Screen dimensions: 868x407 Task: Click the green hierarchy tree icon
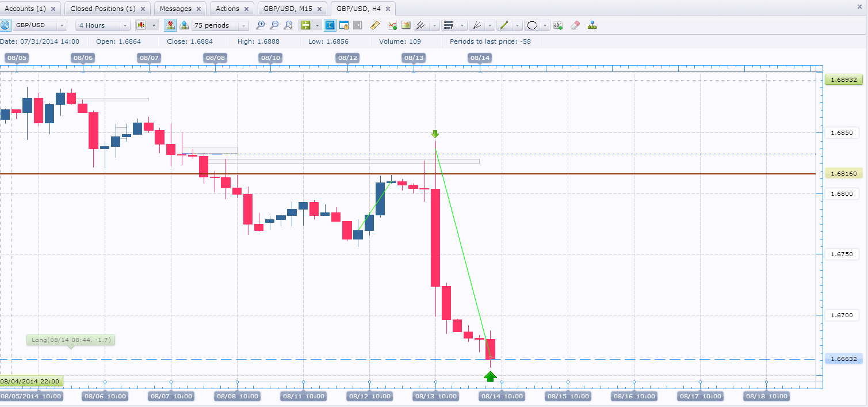click(x=592, y=25)
